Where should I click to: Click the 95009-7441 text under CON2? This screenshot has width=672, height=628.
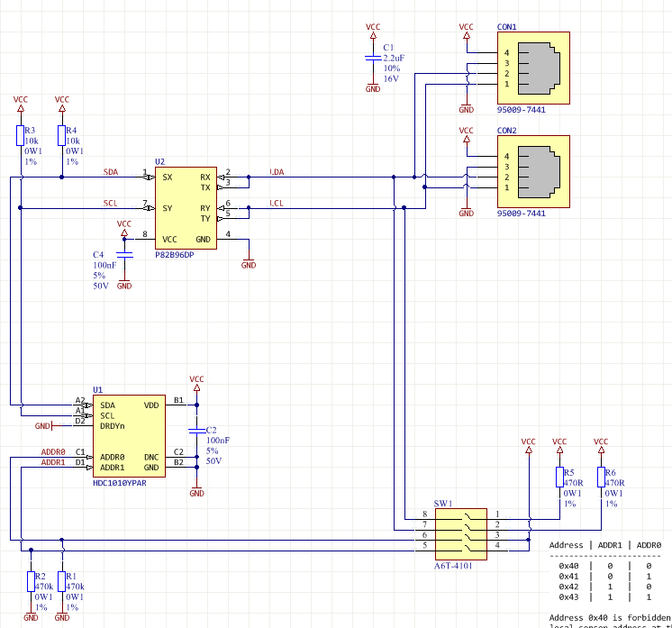(x=522, y=214)
